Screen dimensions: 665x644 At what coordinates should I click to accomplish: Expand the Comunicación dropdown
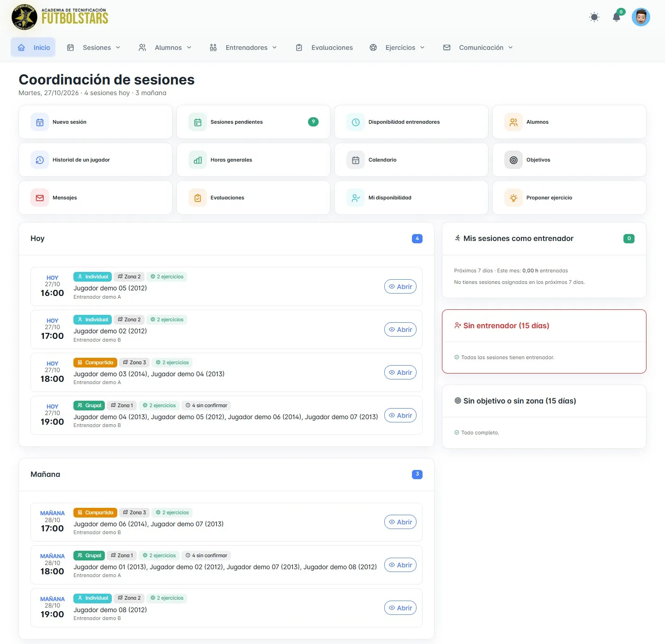[x=478, y=48]
